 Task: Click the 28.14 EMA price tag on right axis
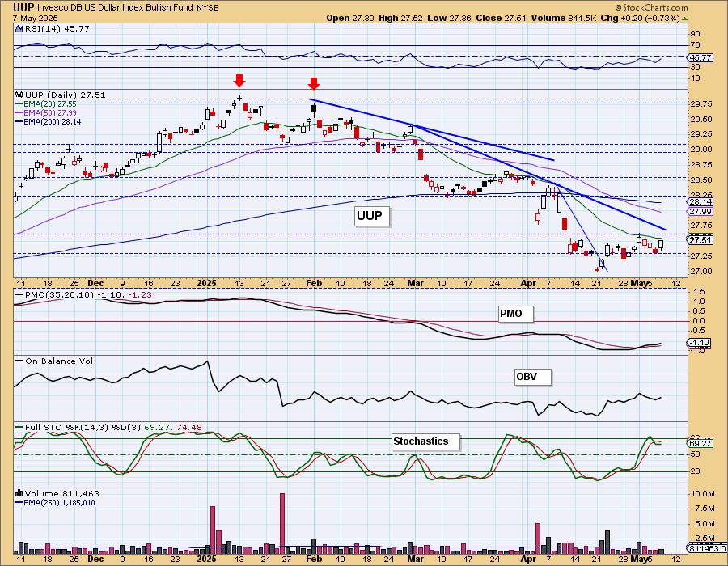[x=700, y=202]
